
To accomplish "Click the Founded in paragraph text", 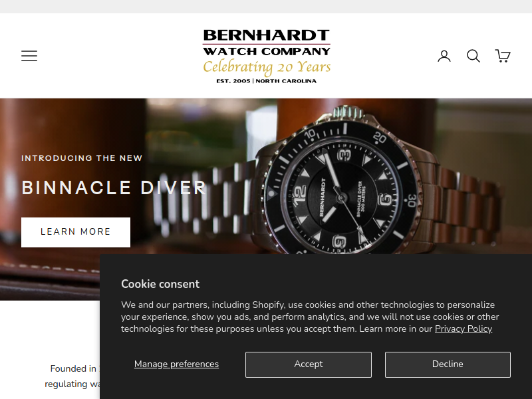I will [72, 376].
